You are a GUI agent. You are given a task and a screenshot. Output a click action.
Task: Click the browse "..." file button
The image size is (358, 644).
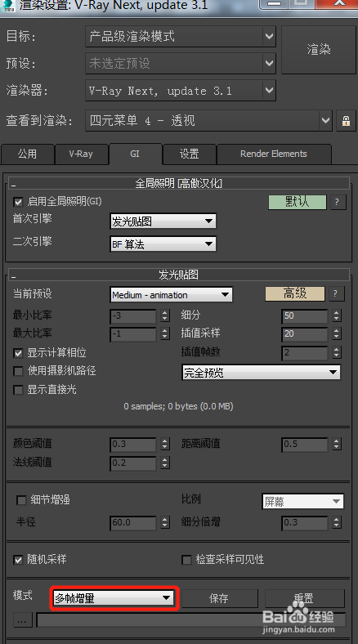(22, 620)
